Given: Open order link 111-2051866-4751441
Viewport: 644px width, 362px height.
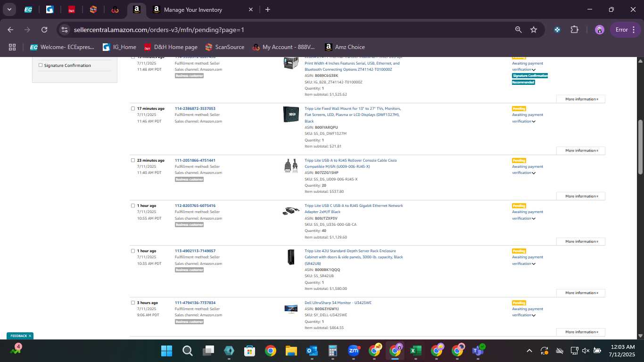Looking at the screenshot, I should pos(195,161).
